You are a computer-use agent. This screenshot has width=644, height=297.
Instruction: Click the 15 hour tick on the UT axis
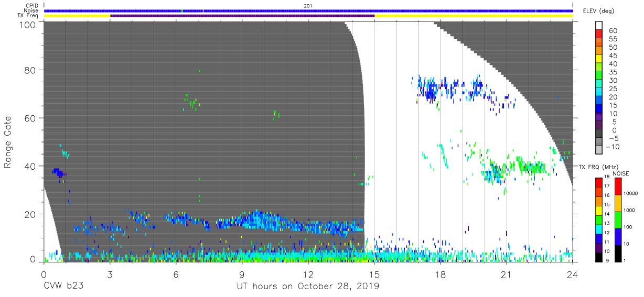pos(374,274)
